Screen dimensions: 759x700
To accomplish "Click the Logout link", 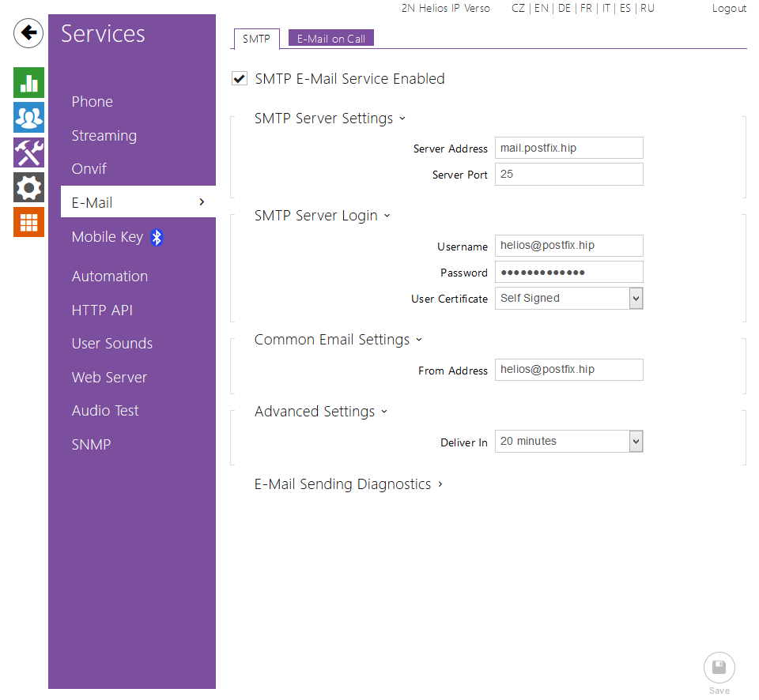I will coord(728,8).
